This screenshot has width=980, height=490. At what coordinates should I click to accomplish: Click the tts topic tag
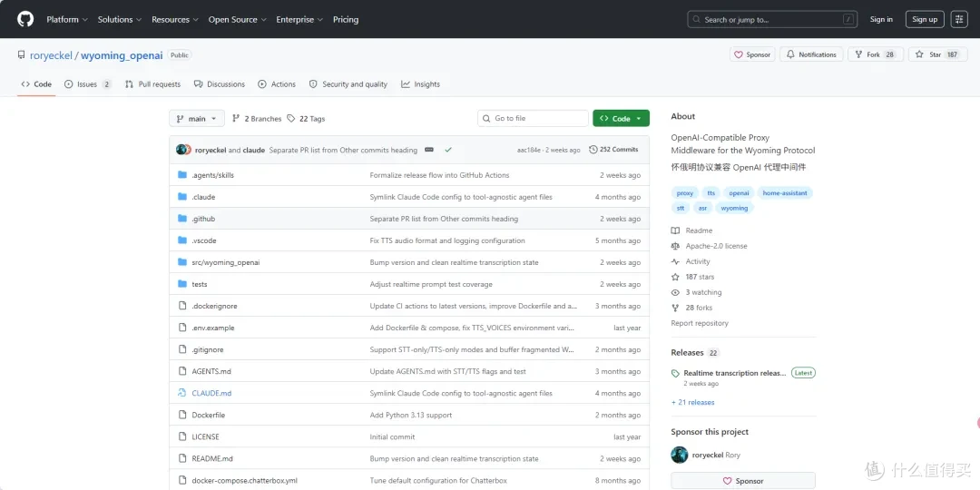(x=711, y=193)
